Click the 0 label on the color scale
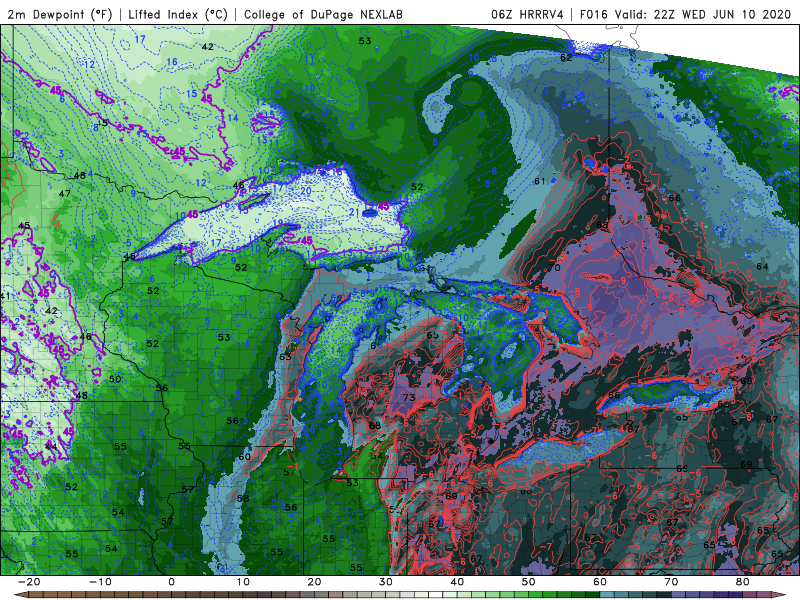Screen dimensions: 800x600 tap(171, 582)
